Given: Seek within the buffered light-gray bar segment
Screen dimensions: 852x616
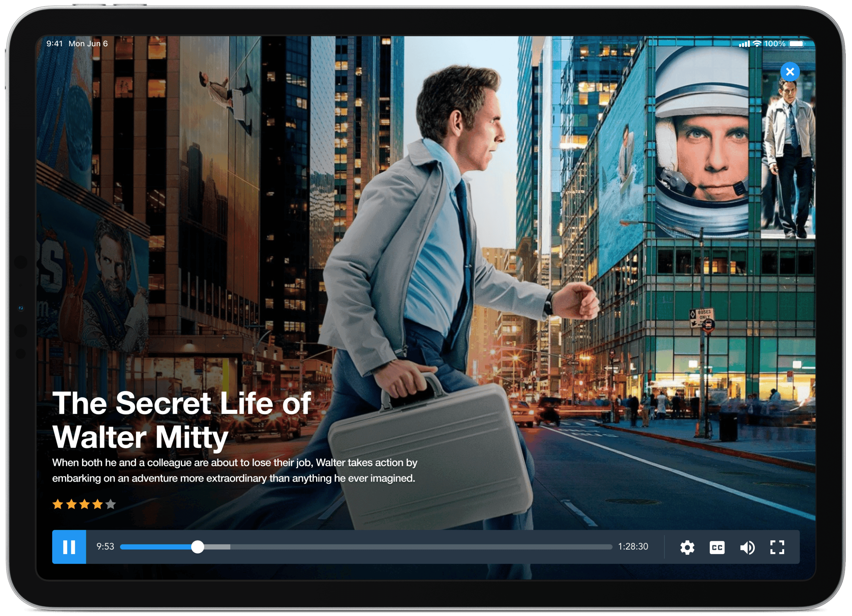Looking at the screenshot, I should 217,547.
